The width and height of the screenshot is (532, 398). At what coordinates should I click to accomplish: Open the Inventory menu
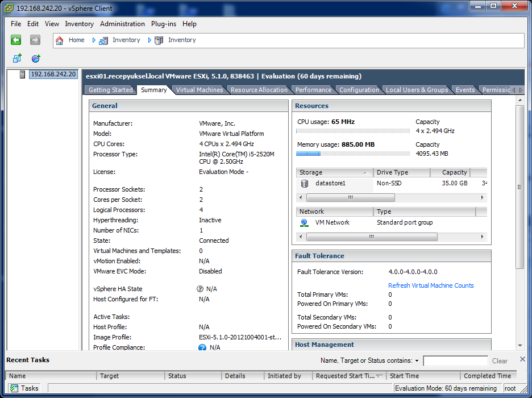click(x=80, y=24)
